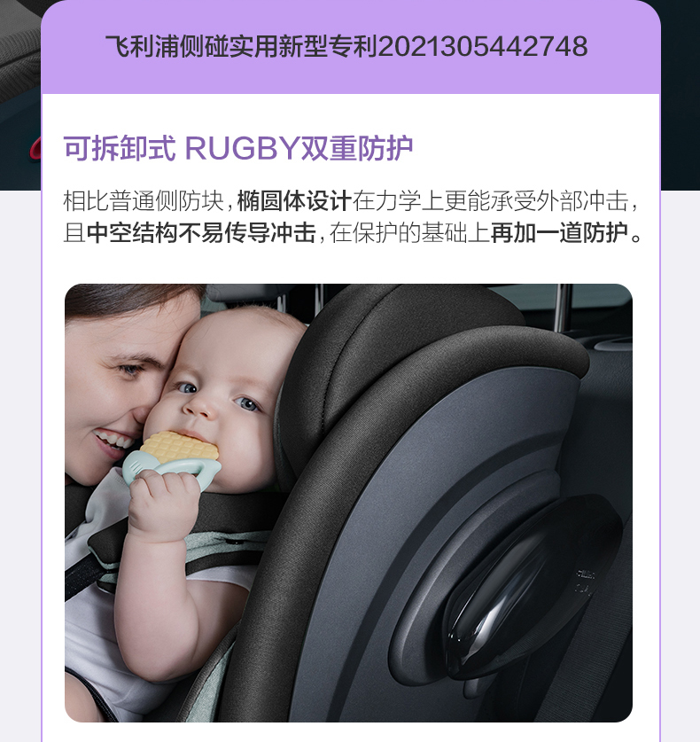Screen dimensions: 700x742
Task: Click the bold text 椭圆体设计
Action: coord(293,200)
